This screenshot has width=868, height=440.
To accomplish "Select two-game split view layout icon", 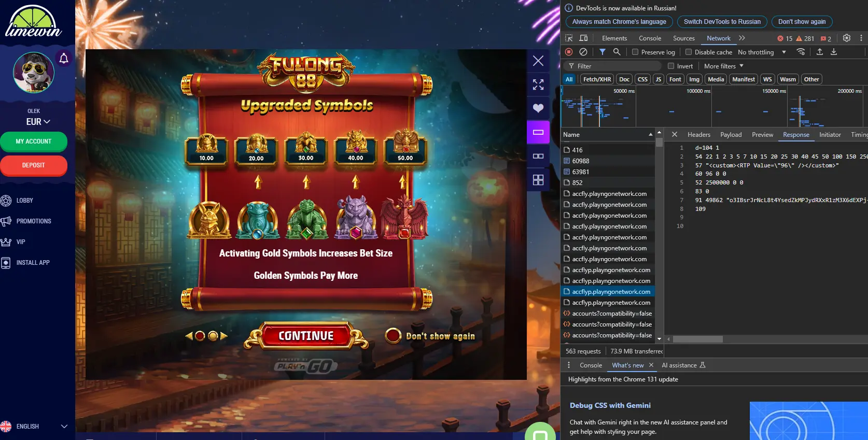I will coord(538,156).
